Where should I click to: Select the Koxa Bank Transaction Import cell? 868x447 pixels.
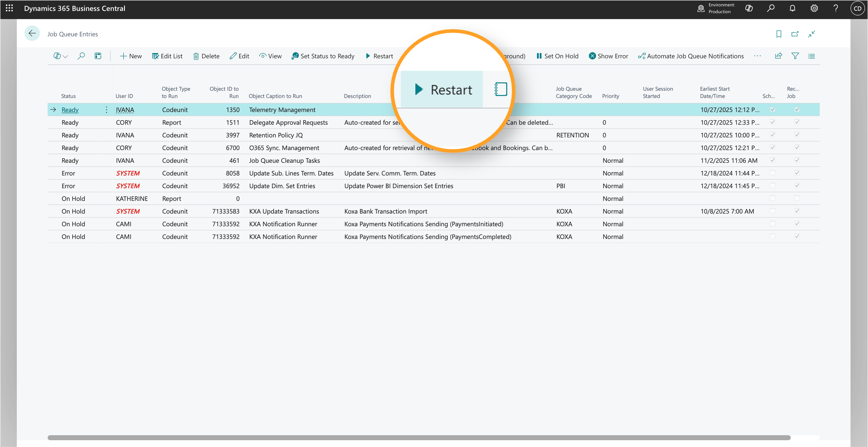click(x=385, y=211)
